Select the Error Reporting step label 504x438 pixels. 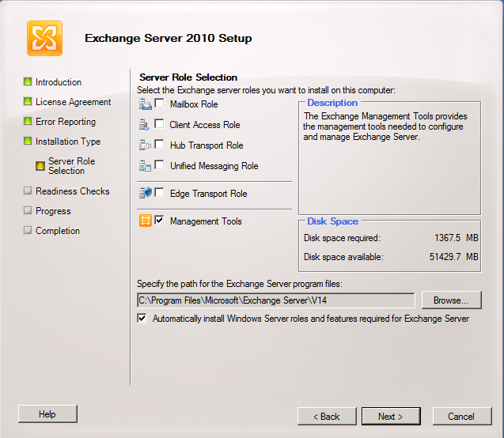click(x=66, y=122)
